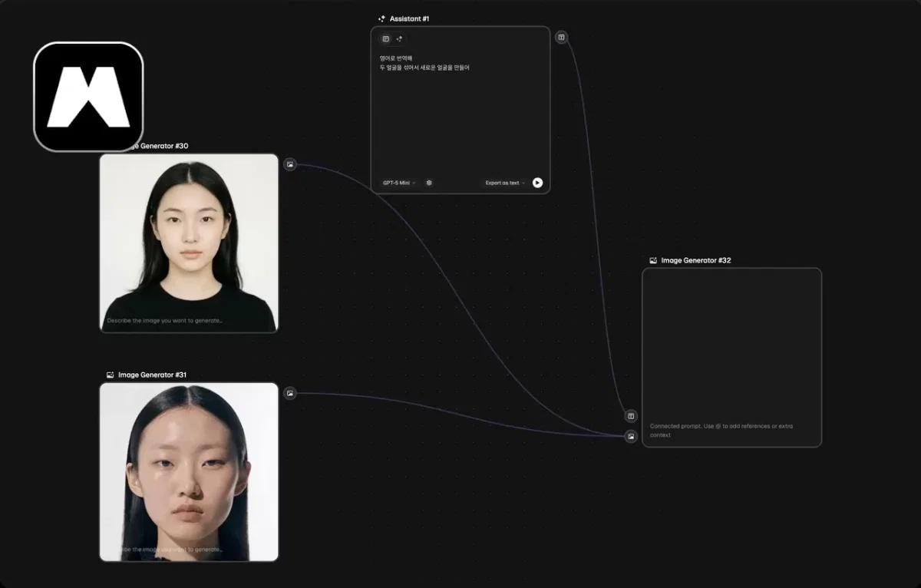The height and width of the screenshot is (588, 921).
Task: Switch Assistant #1 to sparkle AI mode icon
Action: [x=399, y=38]
